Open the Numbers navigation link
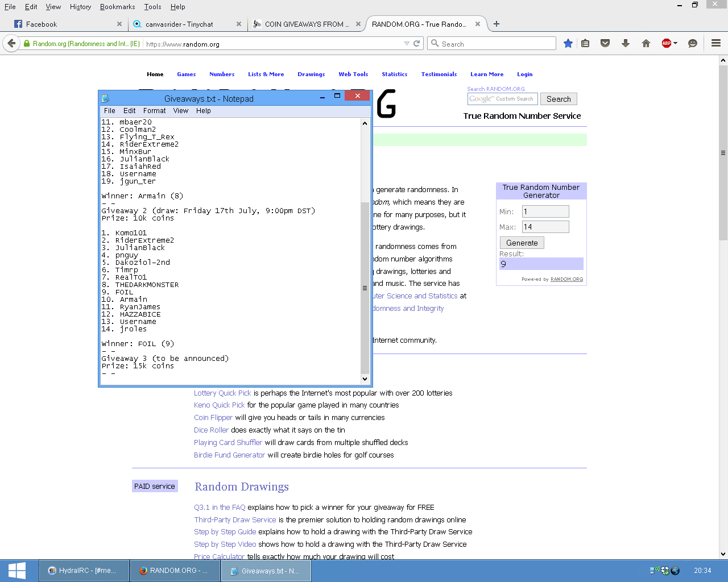The width and height of the screenshot is (728, 582). tap(222, 74)
